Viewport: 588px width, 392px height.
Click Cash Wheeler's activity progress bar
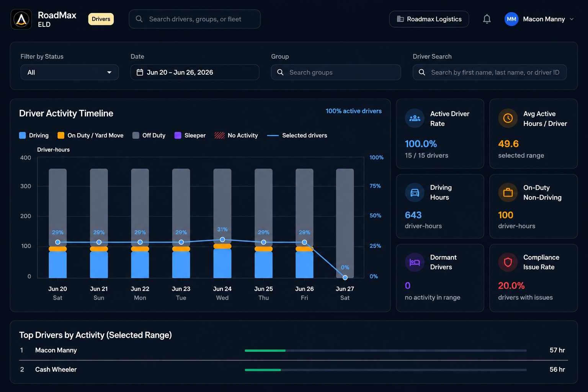385,370
